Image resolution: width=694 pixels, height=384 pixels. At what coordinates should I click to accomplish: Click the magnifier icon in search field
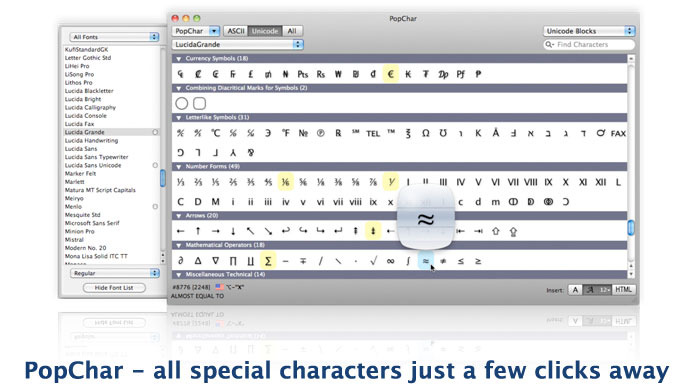(549, 45)
